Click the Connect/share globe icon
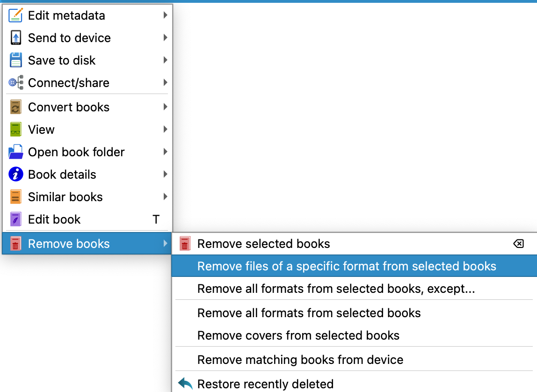 coord(15,82)
